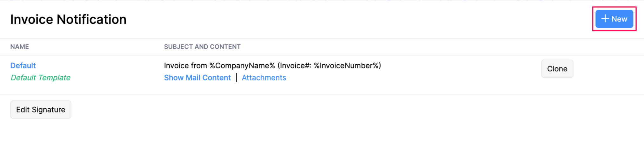644x142 pixels.
Task: Create a new invoice notification template
Action: pyautogui.click(x=614, y=19)
